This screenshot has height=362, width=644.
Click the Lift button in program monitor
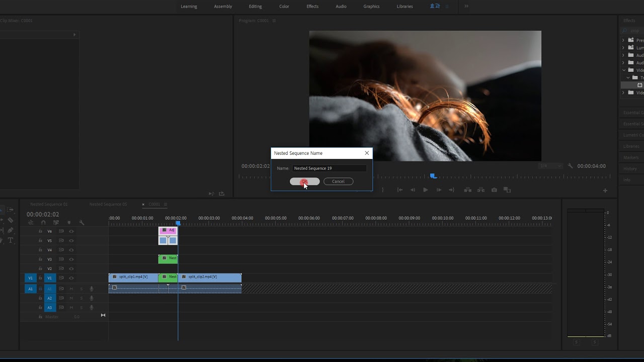[468, 190]
